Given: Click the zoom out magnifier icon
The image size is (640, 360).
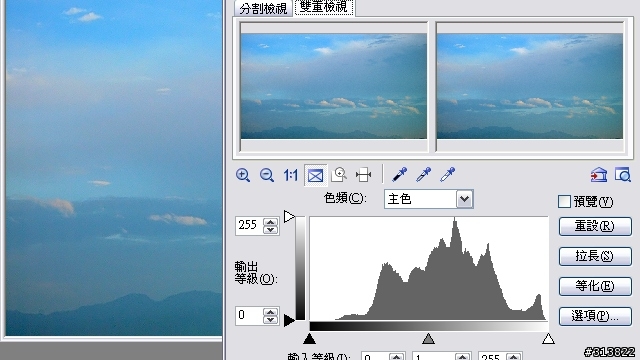Looking at the screenshot, I should tap(267, 176).
